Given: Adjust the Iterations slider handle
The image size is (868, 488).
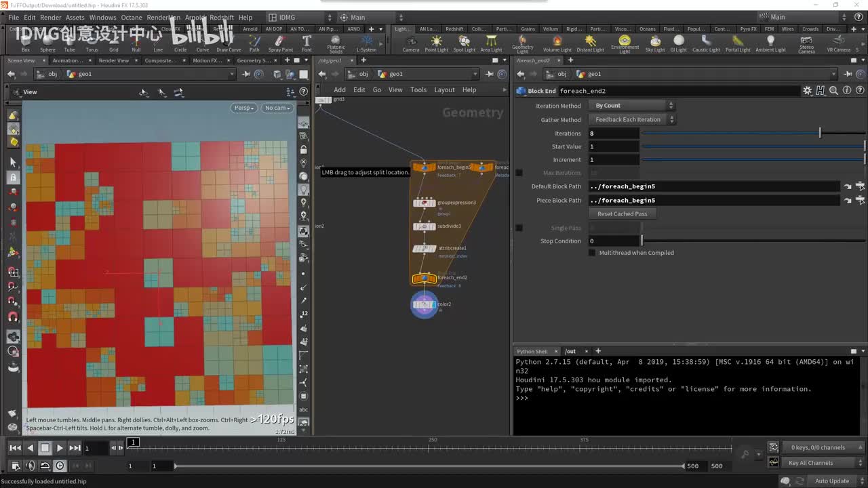Looking at the screenshot, I should pyautogui.click(x=820, y=134).
